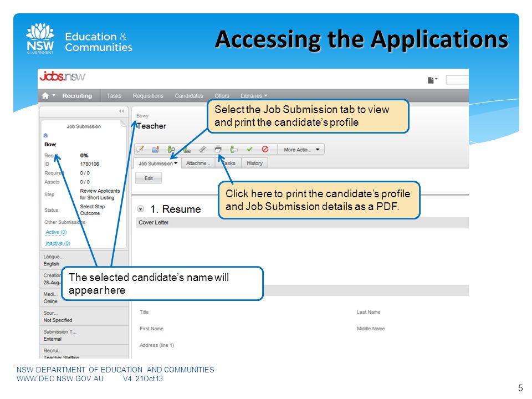
Task: Click the ID value 1780106
Action: [x=90, y=164]
